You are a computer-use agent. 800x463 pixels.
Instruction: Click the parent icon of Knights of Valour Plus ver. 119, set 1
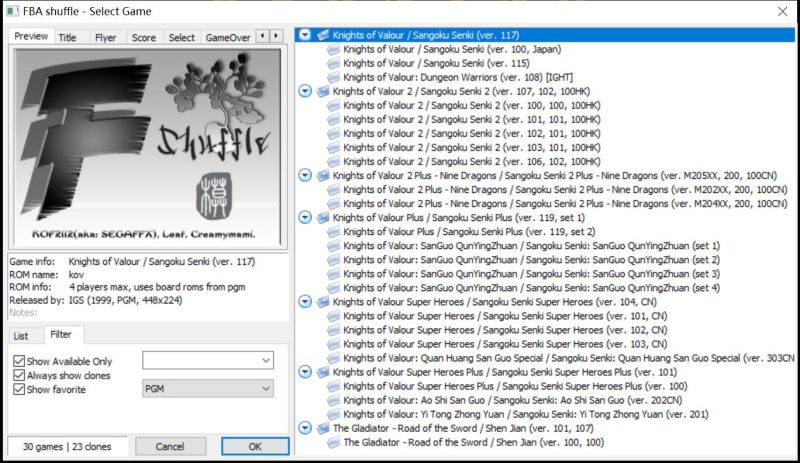coord(323,218)
